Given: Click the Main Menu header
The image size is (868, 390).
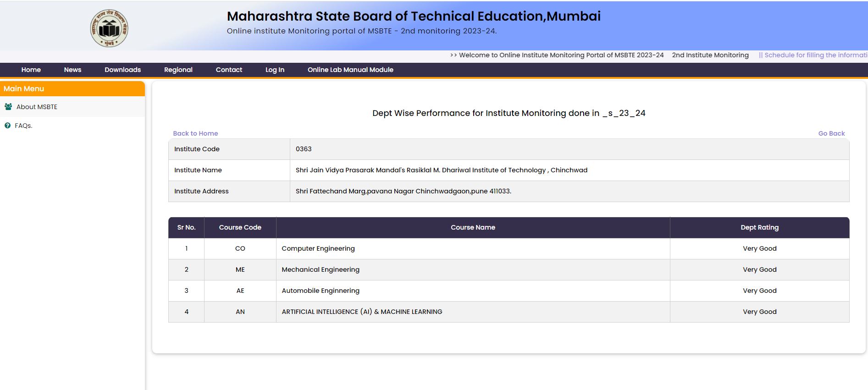Looking at the screenshot, I should pyautogui.click(x=72, y=89).
